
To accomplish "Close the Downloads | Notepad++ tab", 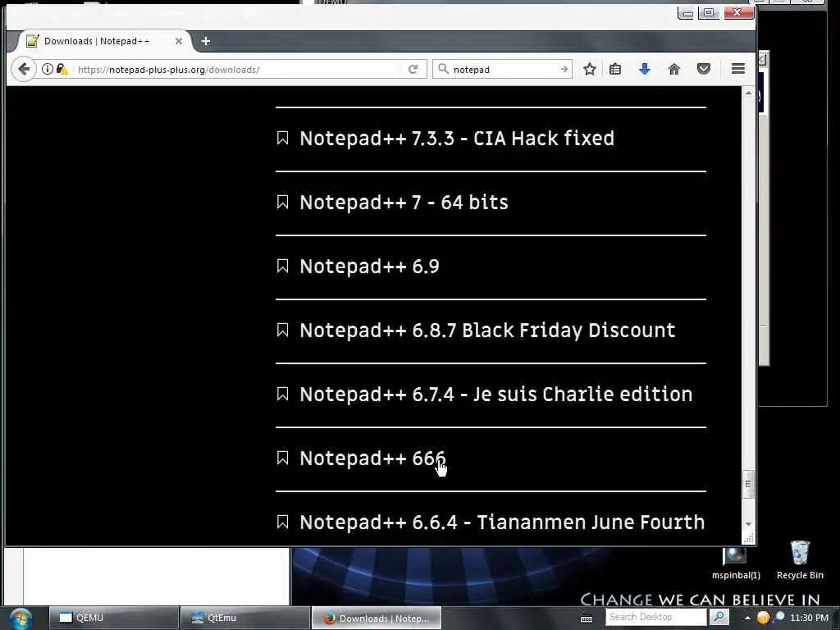I will 178,41.
